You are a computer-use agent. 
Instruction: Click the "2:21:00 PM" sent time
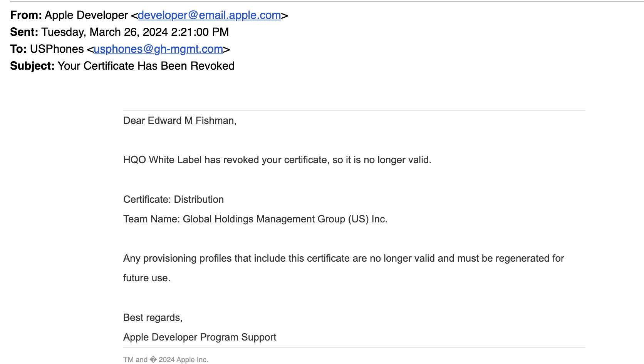tap(200, 32)
